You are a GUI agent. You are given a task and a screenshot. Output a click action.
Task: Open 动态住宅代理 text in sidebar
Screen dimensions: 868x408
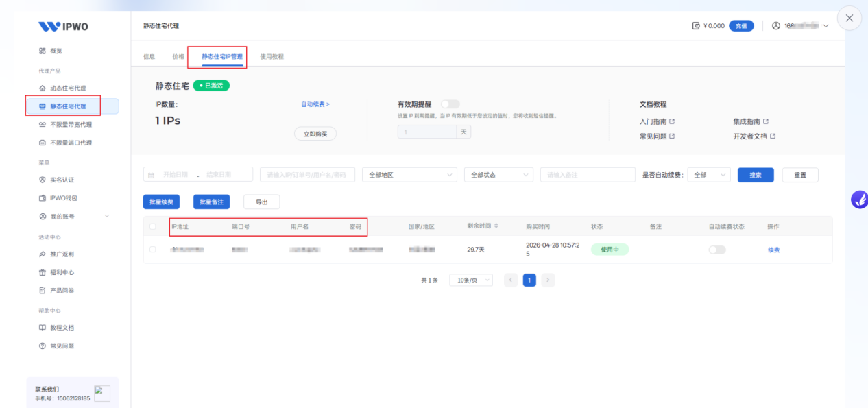pos(68,88)
